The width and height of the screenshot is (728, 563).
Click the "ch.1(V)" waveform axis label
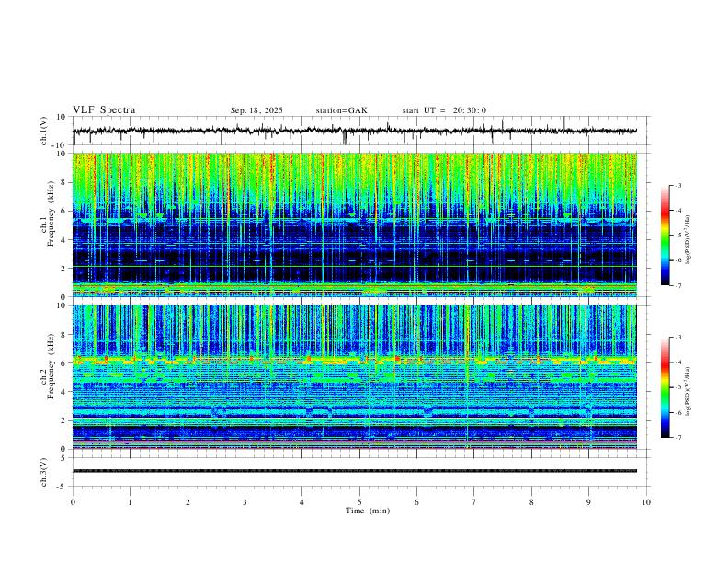44,131
